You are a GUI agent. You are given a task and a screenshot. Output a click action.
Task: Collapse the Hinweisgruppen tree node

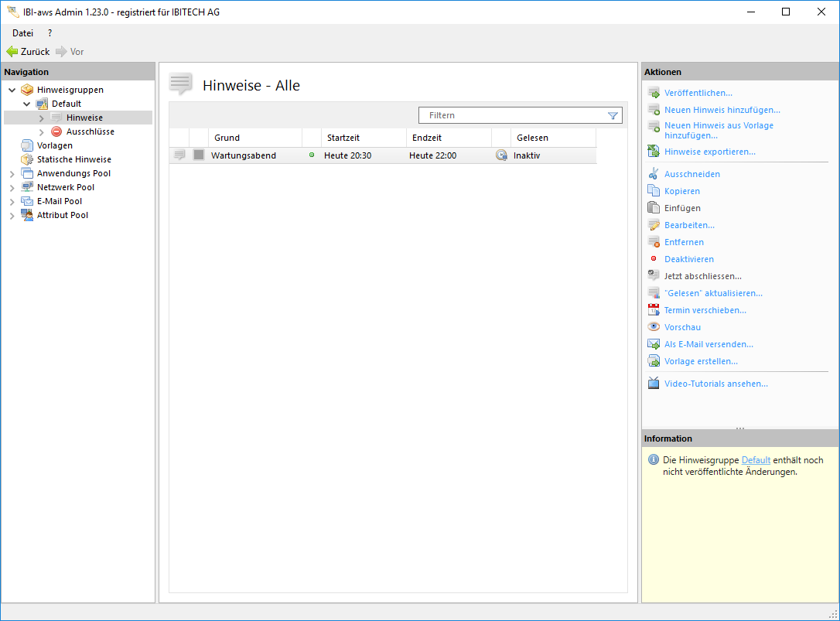click(x=12, y=90)
